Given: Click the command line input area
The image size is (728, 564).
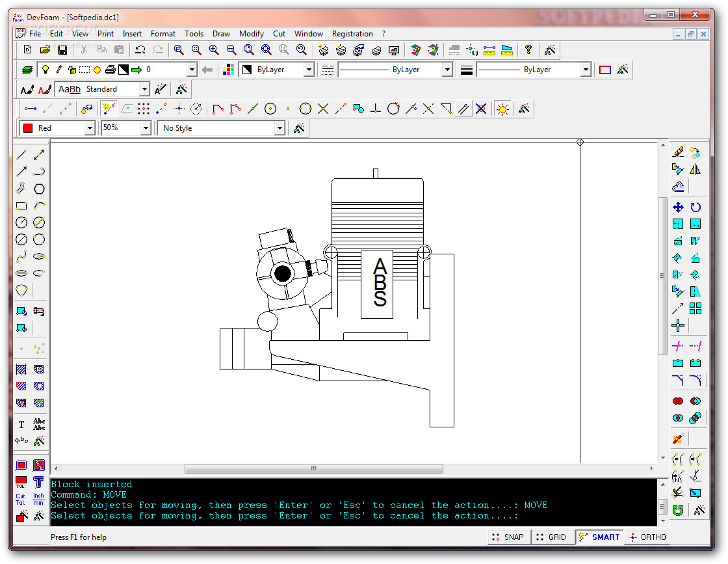Looking at the screenshot, I should tap(353, 516).
